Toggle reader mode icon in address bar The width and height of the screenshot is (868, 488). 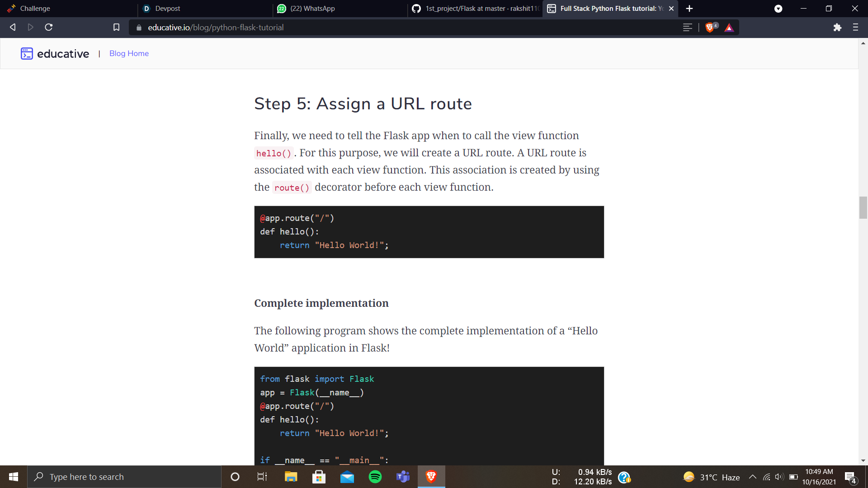[687, 28]
